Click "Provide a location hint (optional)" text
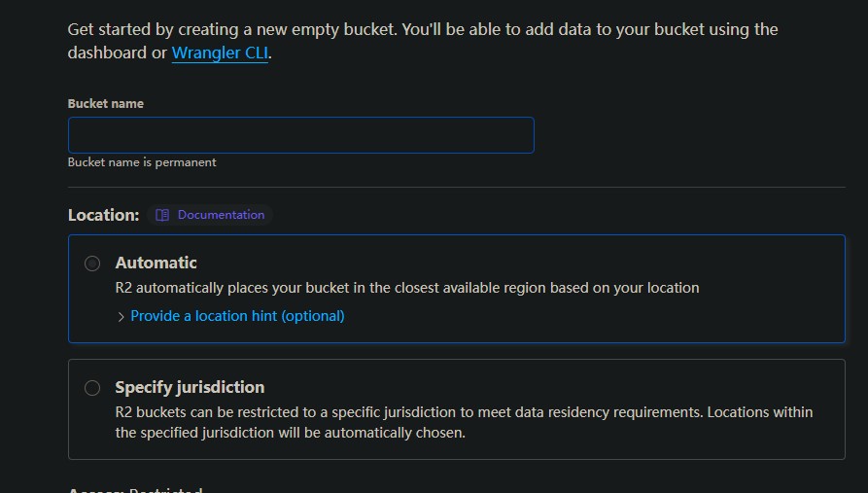Image resolution: width=868 pixels, height=493 pixels. click(x=237, y=316)
